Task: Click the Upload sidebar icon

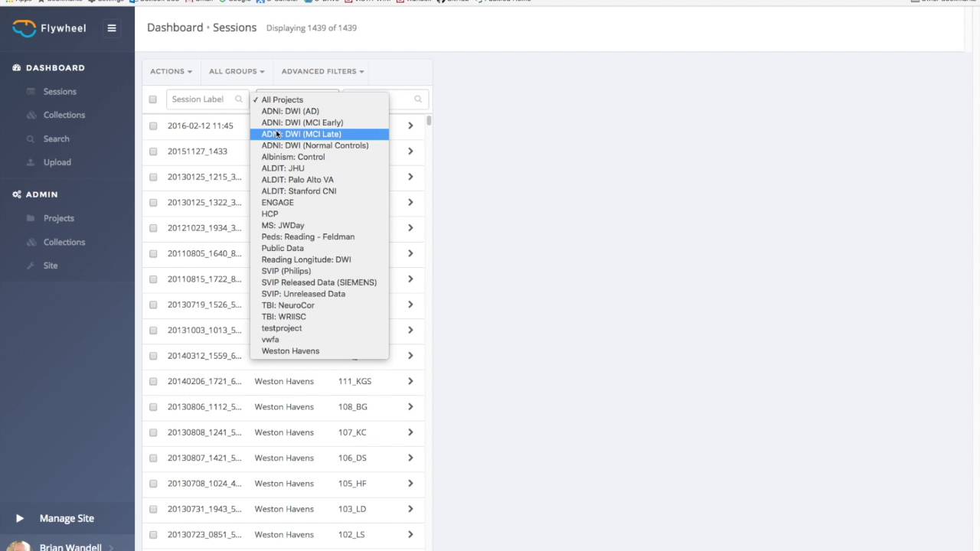Action: pyautogui.click(x=31, y=162)
